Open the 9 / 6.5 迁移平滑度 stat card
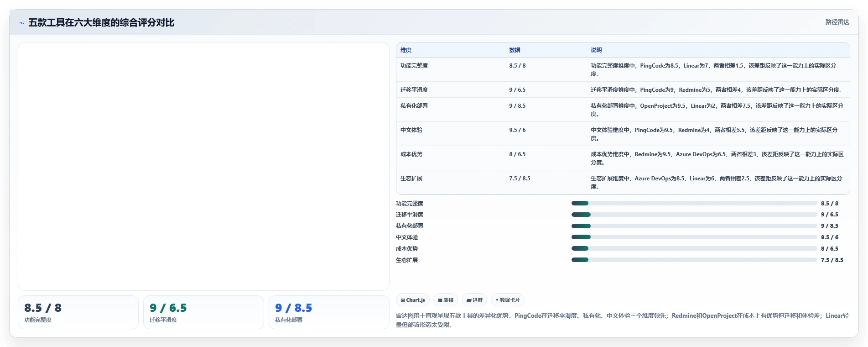This screenshot has height=347, width=868. [203, 312]
